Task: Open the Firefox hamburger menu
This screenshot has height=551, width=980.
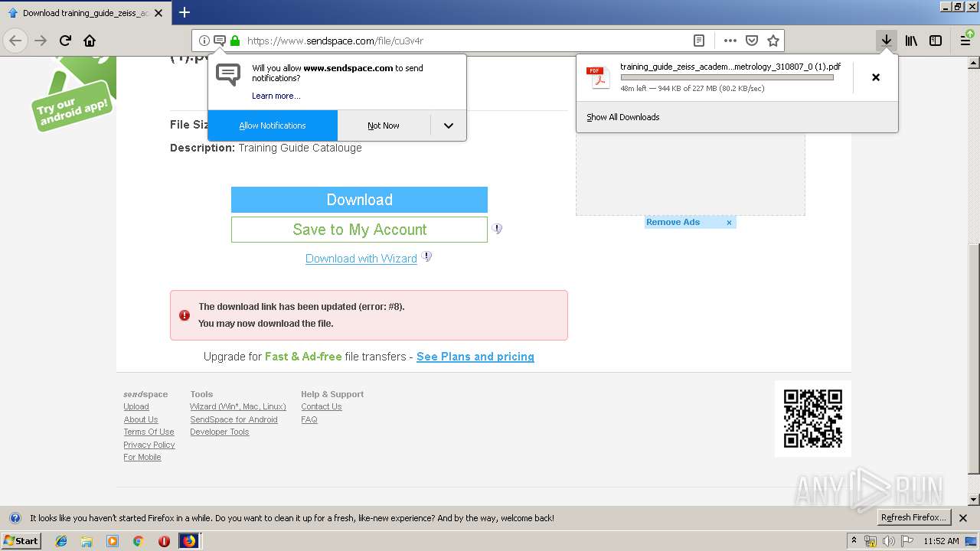Action: pyautogui.click(x=965, y=41)
